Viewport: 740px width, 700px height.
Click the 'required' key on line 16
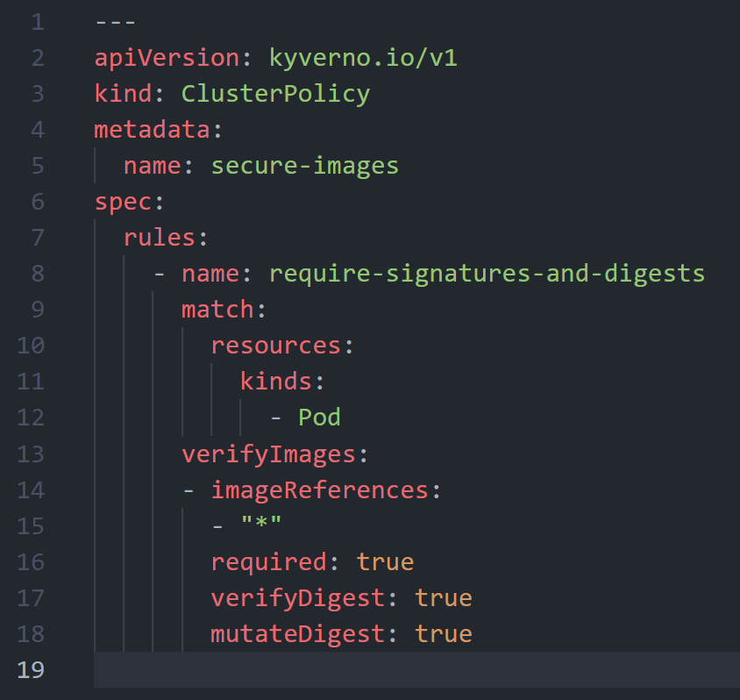268,562
